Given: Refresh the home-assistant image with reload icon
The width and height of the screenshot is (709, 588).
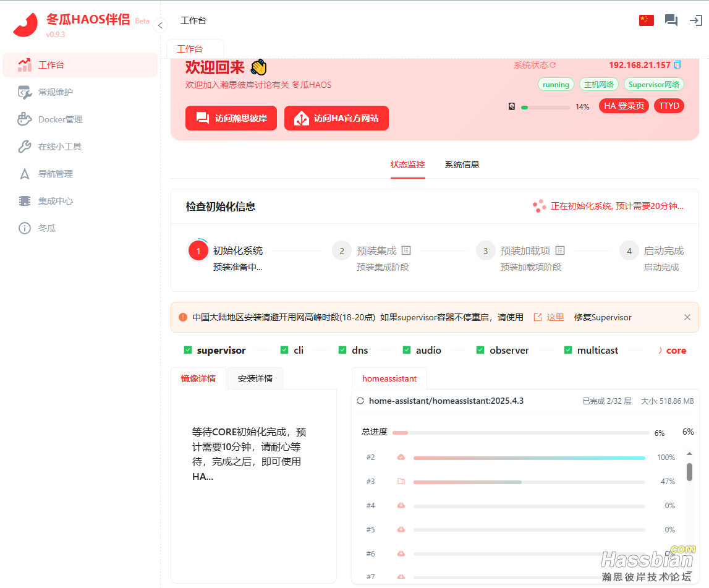Looking at the screenshot, I should pyautogui.click(x=360, y=401).
